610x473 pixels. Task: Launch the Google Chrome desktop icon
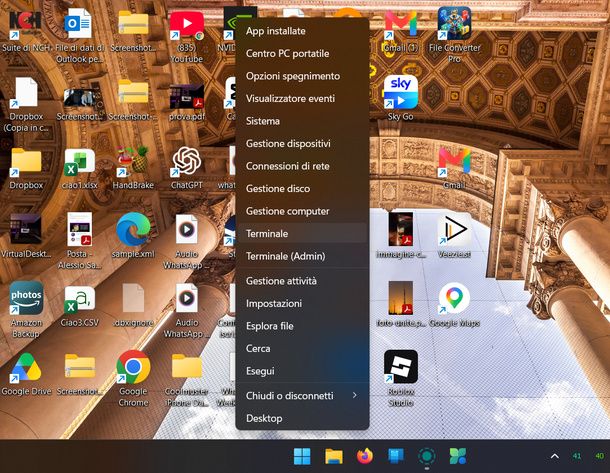[x=133, y=367]
